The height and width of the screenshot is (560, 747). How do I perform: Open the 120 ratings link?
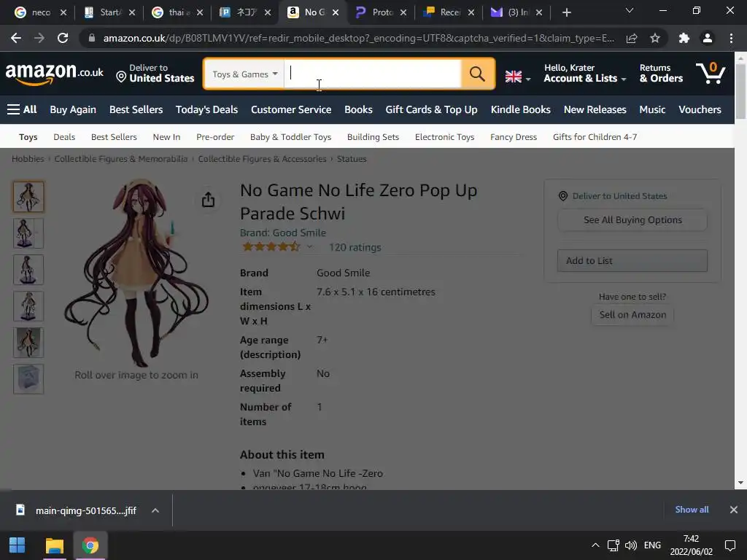click(x=355, y=247)
